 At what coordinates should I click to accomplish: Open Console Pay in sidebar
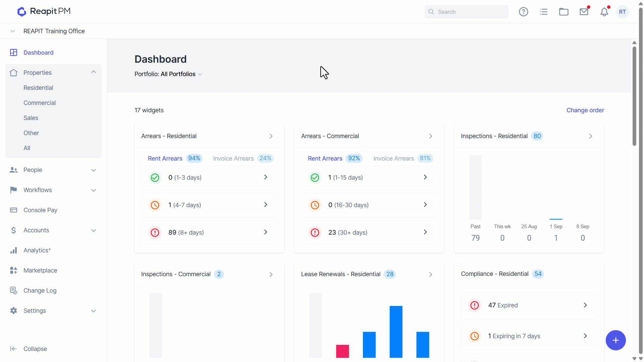[x=40, y=210]
